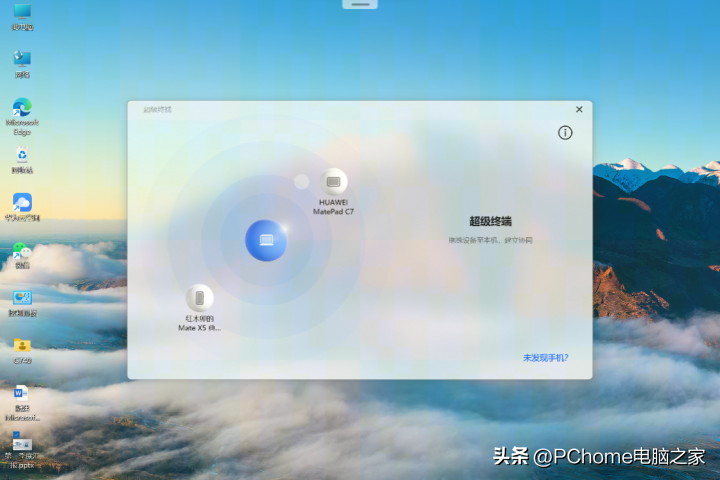Open Microsoft Edge desktop shortcut
This screenshot has width=720, height=480.
(22, 108)
